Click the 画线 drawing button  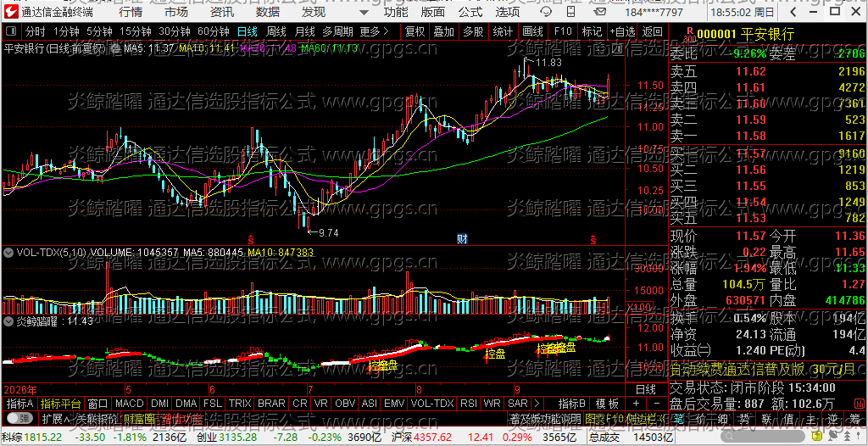point(532,31)
